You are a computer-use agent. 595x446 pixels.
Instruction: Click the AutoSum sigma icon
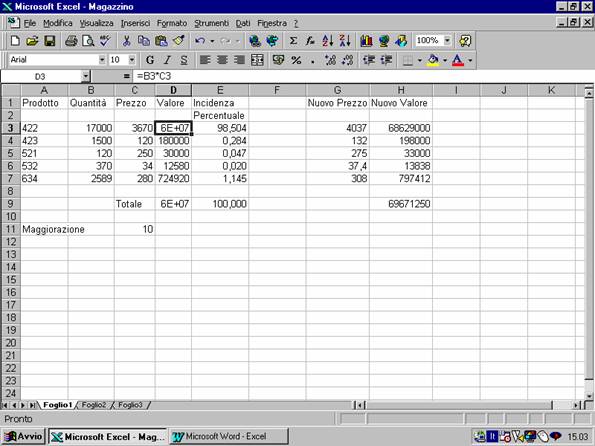coord(293,41)
